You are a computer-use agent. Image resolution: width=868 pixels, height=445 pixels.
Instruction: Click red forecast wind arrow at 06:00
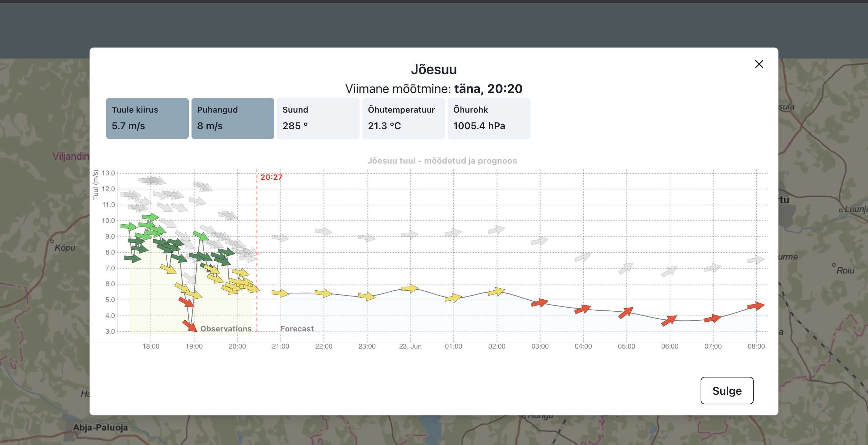[669, 320]
